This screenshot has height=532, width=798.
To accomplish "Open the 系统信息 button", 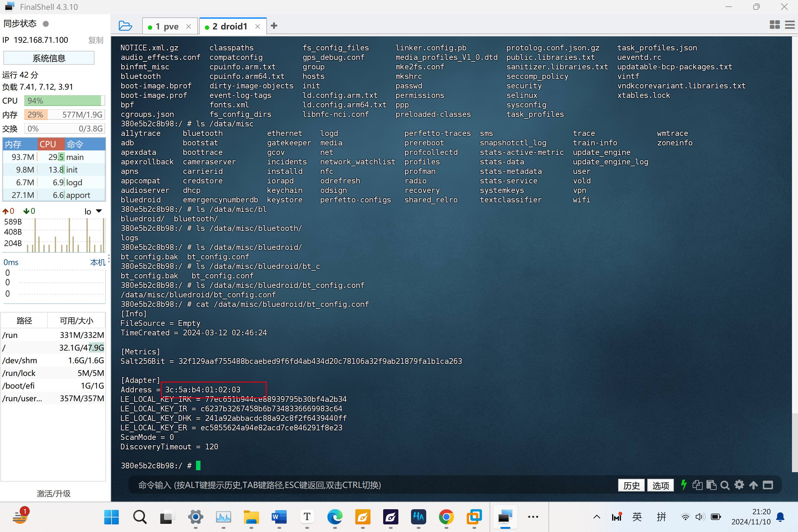I will [x=49, y=58].
